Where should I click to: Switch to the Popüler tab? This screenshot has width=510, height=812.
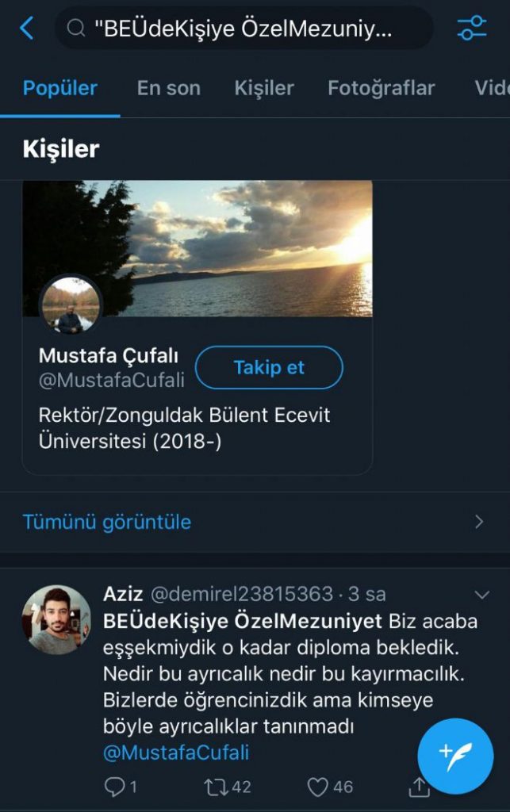(x=60, y=88)
